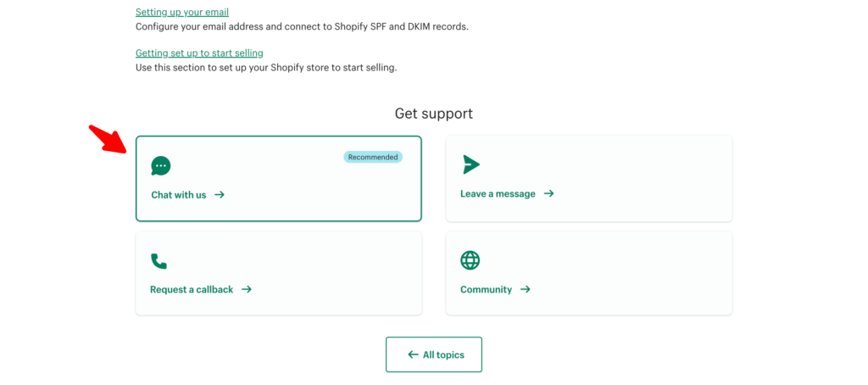868x385 pixels.
Task: Click the Recommended badge
Action: (373, 158)
